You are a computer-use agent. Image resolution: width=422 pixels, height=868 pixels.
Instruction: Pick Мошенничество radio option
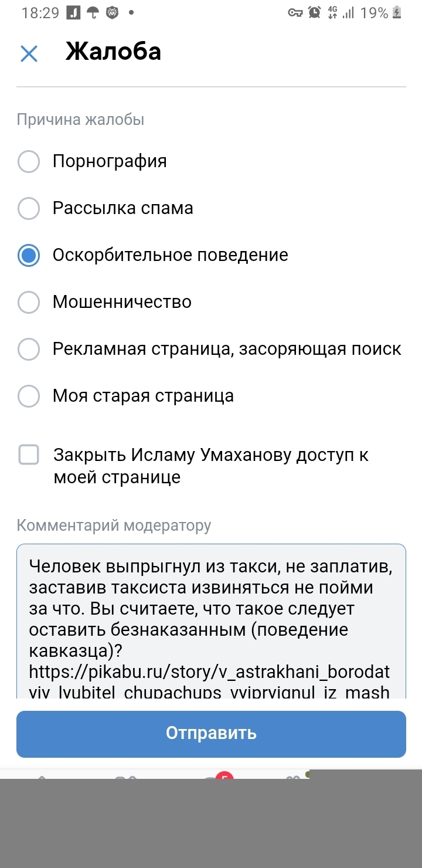point(29,302)
